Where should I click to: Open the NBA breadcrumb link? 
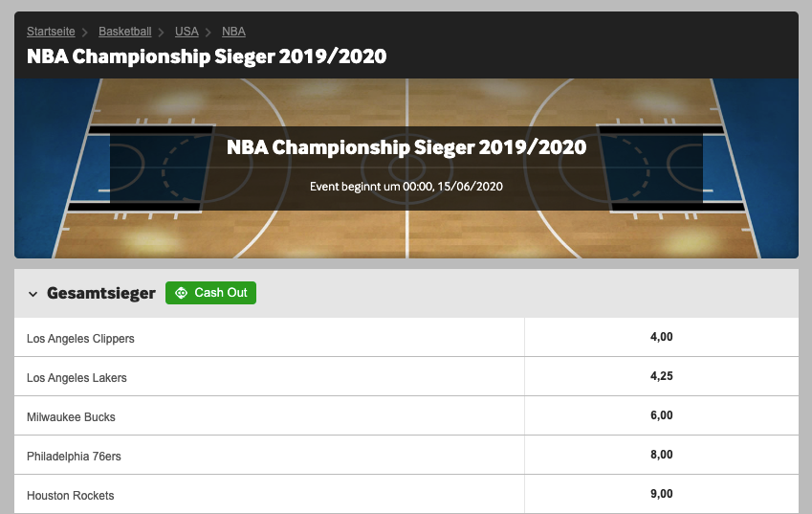click(x=233, y=32)
